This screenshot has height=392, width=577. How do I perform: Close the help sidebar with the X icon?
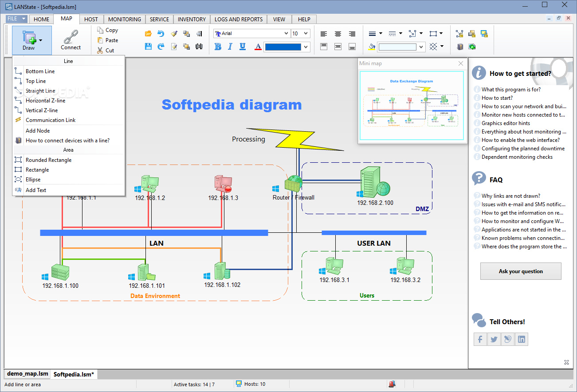[566, 362]
